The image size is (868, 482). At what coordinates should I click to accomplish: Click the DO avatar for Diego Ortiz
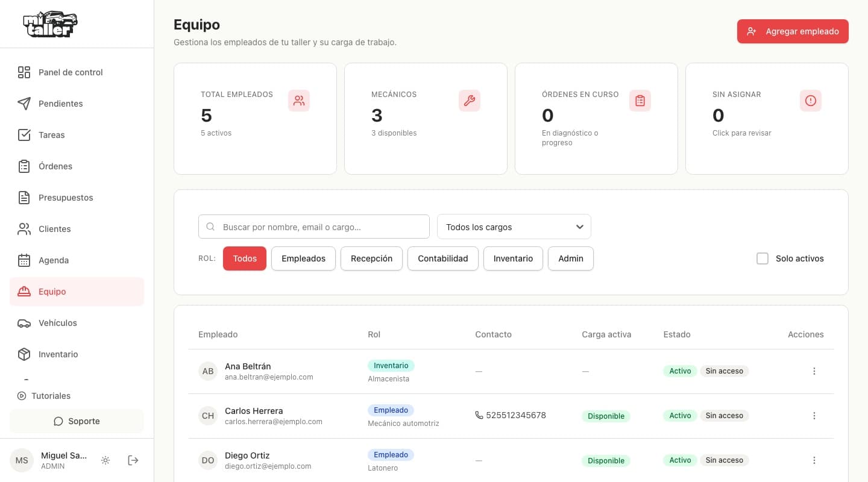[208, 460]
